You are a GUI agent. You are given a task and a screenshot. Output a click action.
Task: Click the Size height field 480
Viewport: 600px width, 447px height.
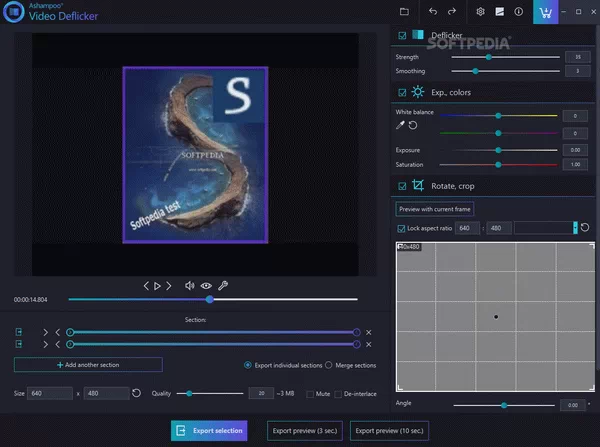(106, 393)
